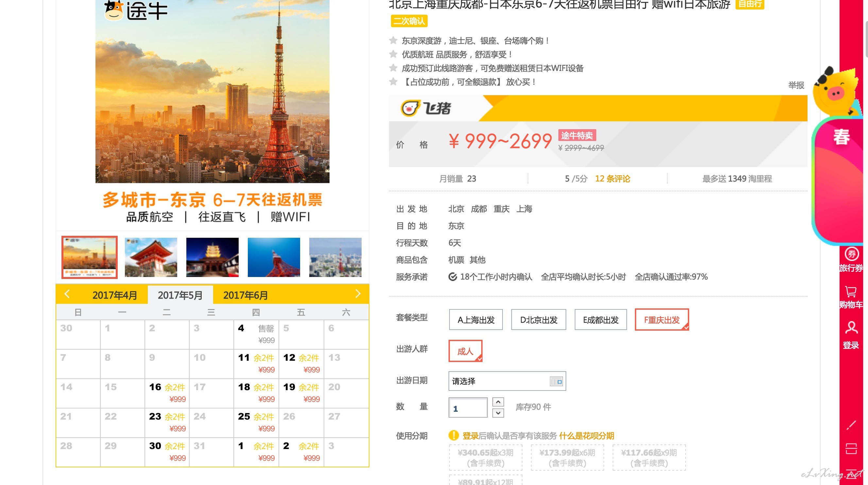
Task: Go to next month in calendar
Action: [x=358, y=294]
